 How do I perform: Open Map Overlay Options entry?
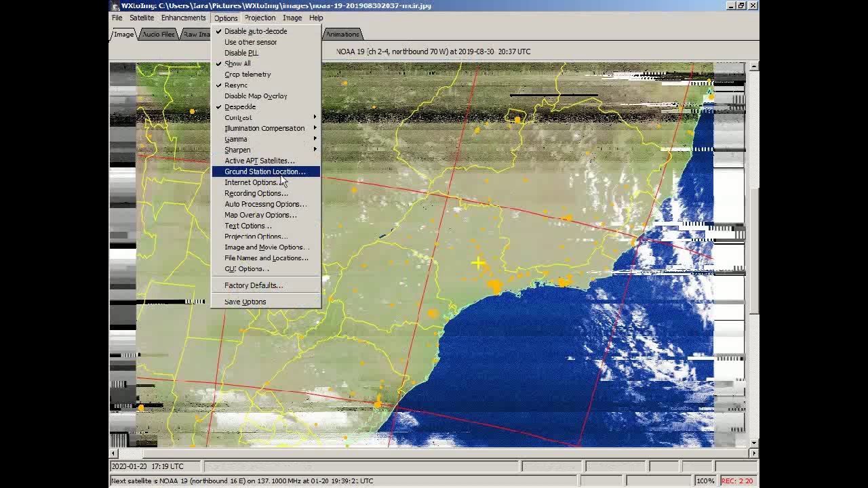tap(266, 215)
